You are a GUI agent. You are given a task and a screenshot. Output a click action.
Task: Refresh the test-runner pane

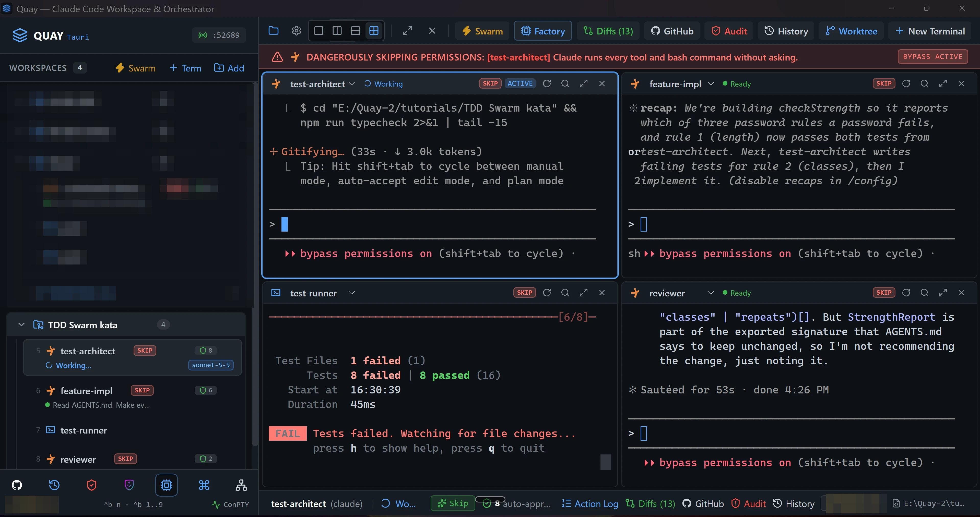(547, 293)
